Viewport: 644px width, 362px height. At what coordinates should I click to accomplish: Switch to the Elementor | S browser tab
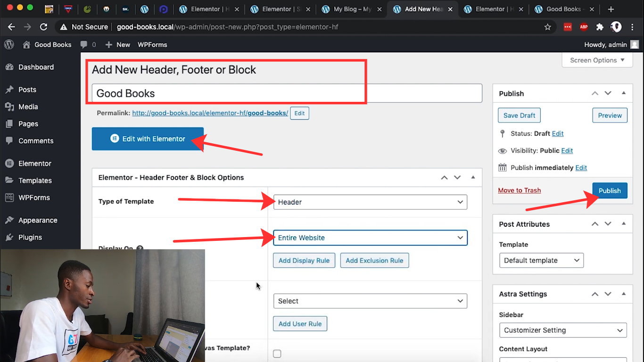(x=280, y=9)
